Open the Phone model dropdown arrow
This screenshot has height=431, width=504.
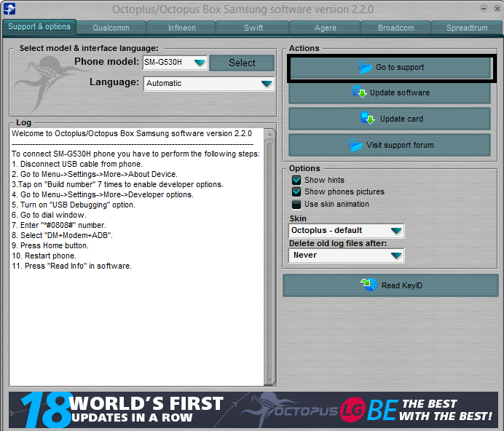point(200,63)
